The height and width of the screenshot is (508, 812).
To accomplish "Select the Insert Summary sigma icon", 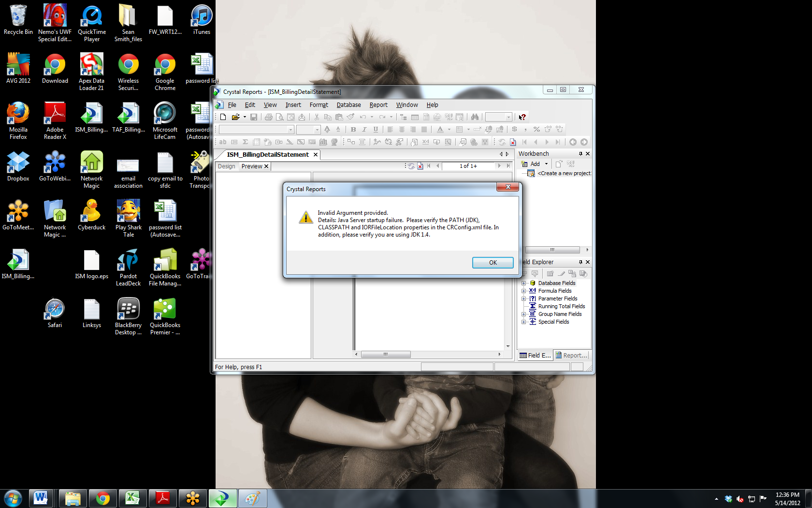I will pyautogui.click(x=244, y=142).
